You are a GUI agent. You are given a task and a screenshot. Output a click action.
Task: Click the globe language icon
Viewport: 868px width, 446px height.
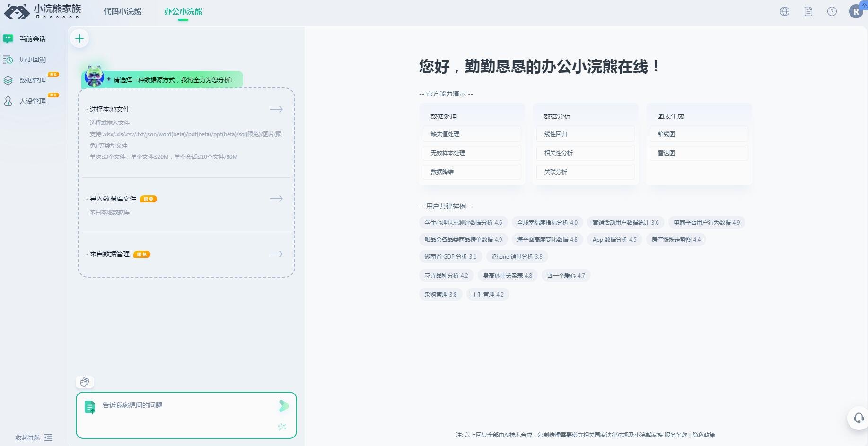click(x=784, y=11)
